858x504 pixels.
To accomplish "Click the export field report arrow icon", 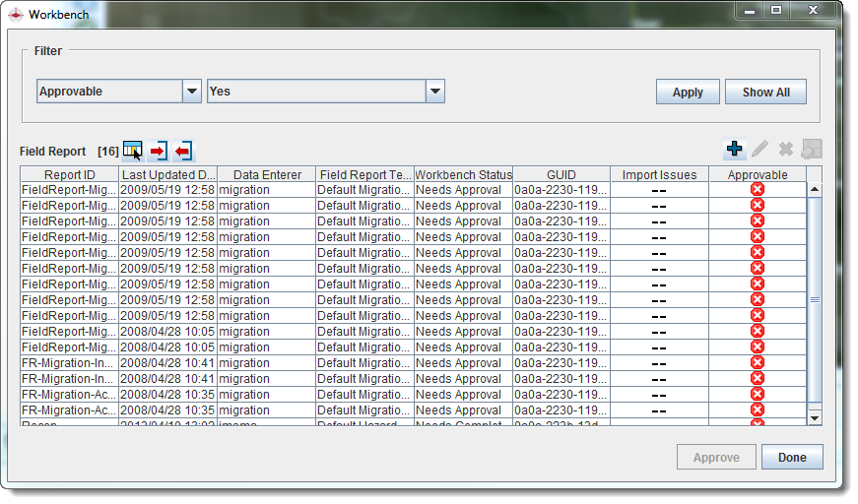I will pos(183,151).
